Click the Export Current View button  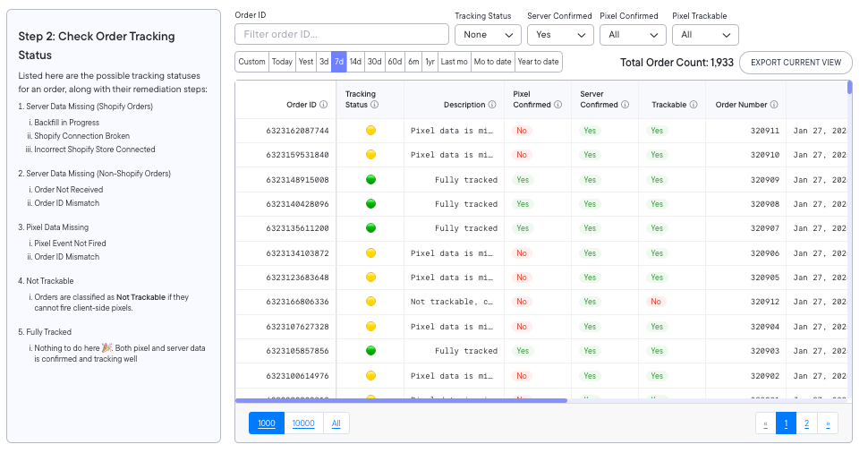(x=796, y=62)
